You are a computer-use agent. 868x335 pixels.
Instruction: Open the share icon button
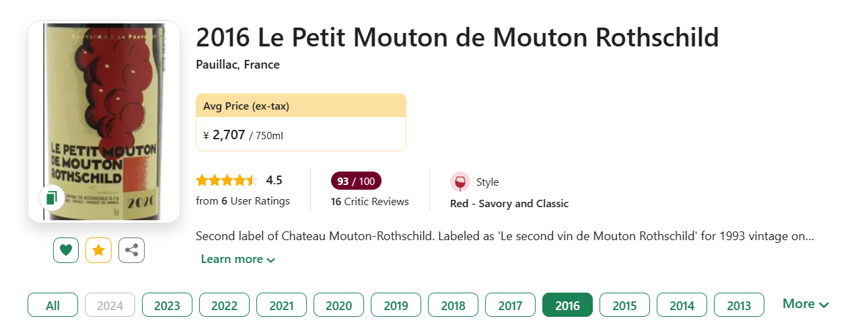[131, 250]
